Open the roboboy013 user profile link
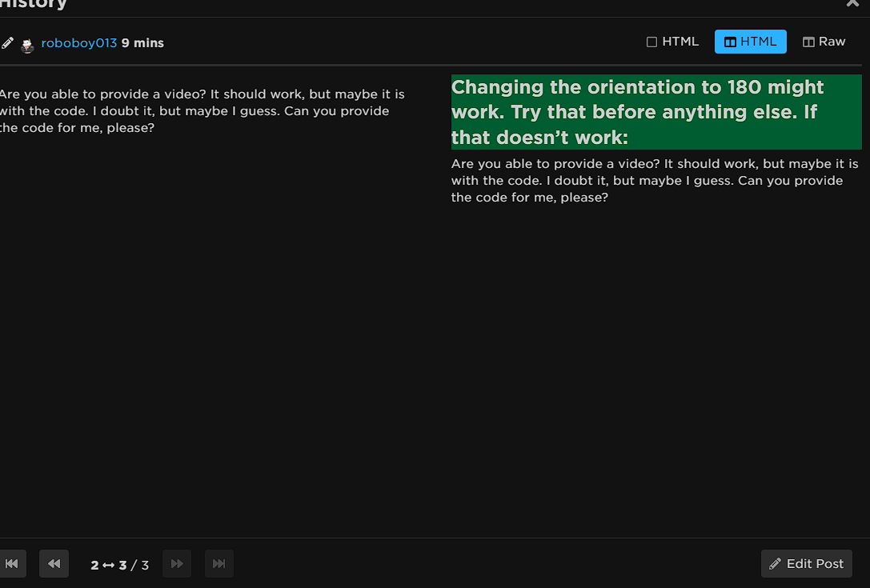 tap(78, 43)
